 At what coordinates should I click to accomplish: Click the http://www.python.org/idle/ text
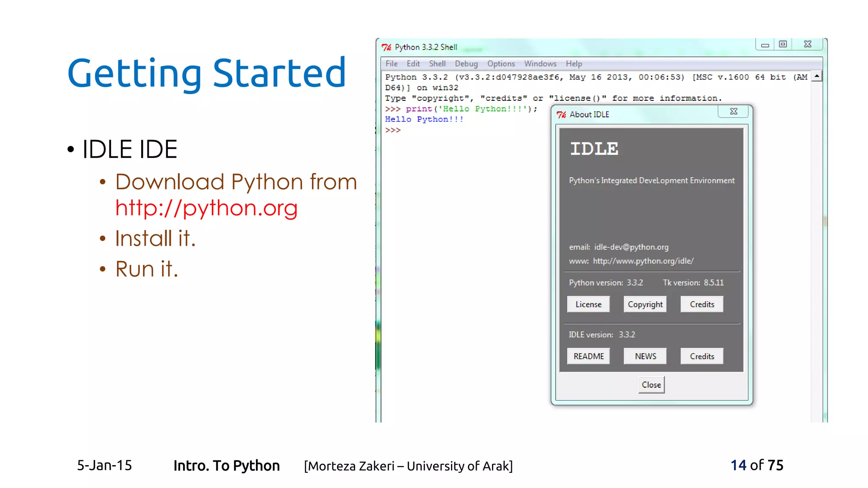pos(643,261)
